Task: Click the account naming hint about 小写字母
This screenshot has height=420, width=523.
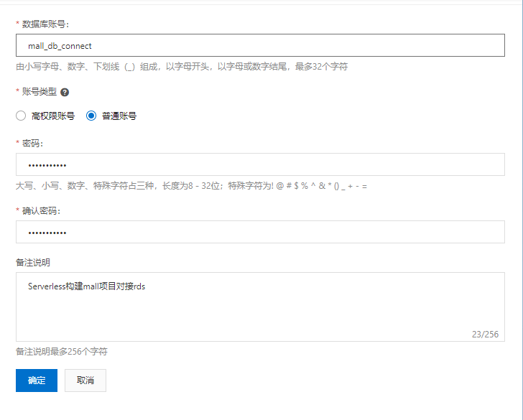Action: tap(182, 67)
